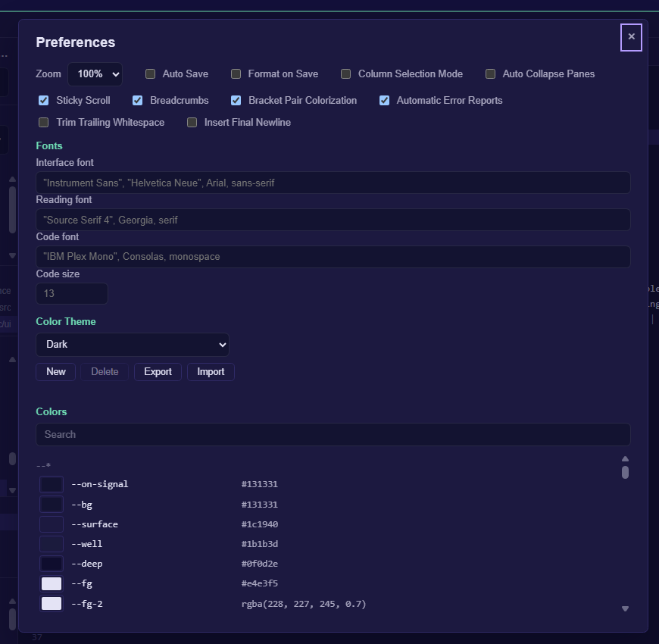Edit the Code font field

tap(333, 257)
